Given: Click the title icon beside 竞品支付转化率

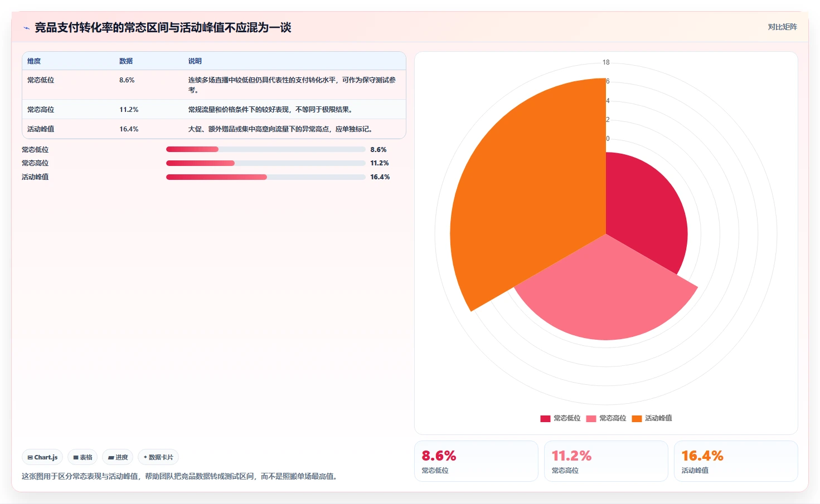Looking at the screenshot, I should click(x=26, y=28).
